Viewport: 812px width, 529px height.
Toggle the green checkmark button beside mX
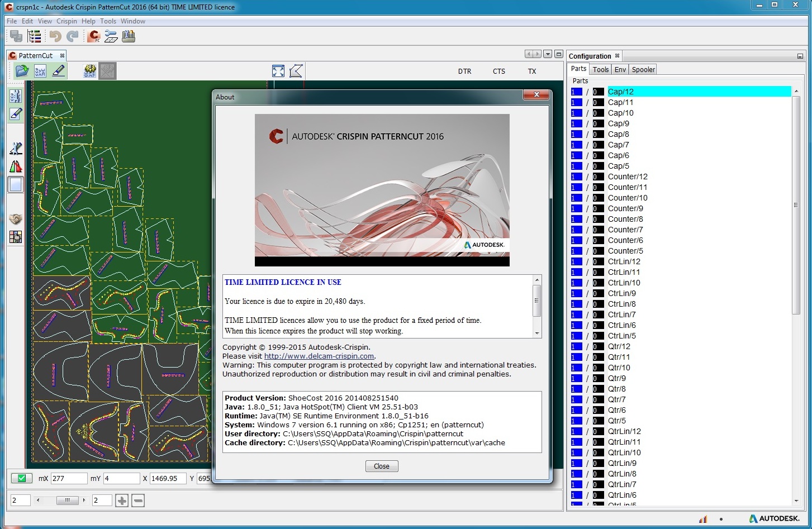click(x=22, y=478)
